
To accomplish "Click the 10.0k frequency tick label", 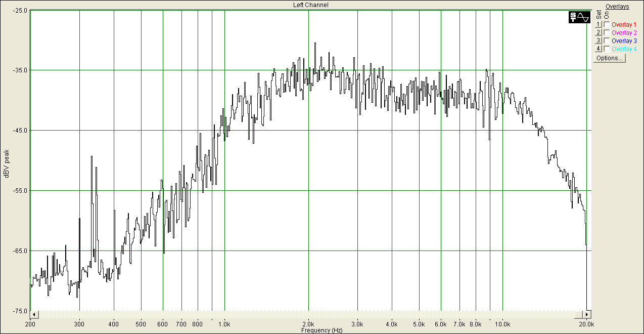I will click(x=502, y=323).
